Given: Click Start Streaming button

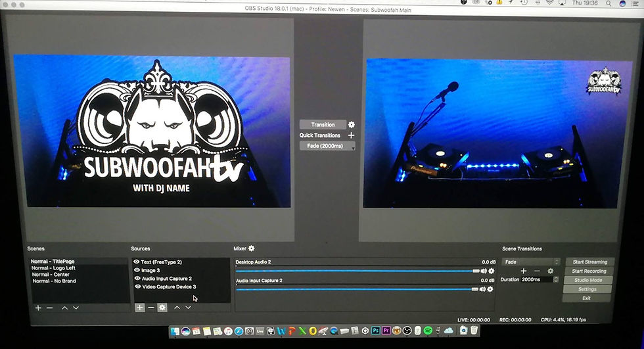Looking at the screenshot, I should 590,262.
